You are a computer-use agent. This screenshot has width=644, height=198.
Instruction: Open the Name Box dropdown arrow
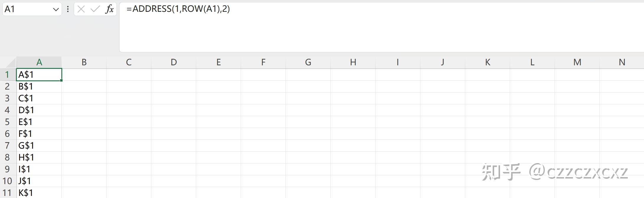coord(56,9)
